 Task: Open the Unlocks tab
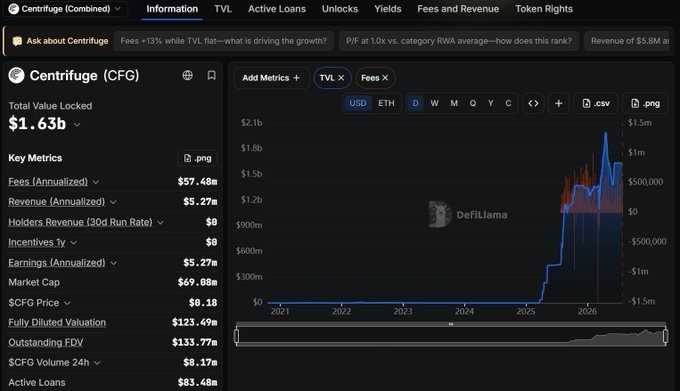(x=340, y=9)
